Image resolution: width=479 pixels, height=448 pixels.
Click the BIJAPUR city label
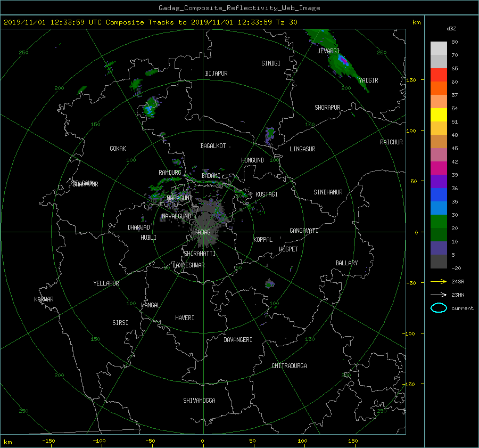[x=216, y=74]
